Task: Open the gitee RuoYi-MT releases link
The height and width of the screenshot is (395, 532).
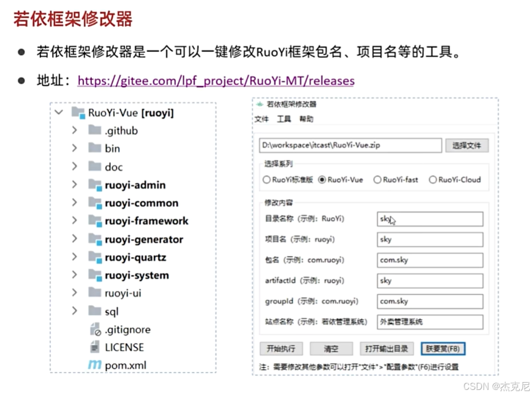Action: click(x=216, y=80)
